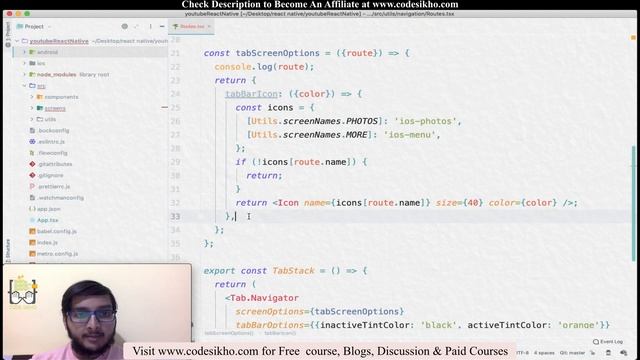Click the tabBarIcon() breadcrumb
Viewport: 640px width, 360px height.
click(280, 333)
